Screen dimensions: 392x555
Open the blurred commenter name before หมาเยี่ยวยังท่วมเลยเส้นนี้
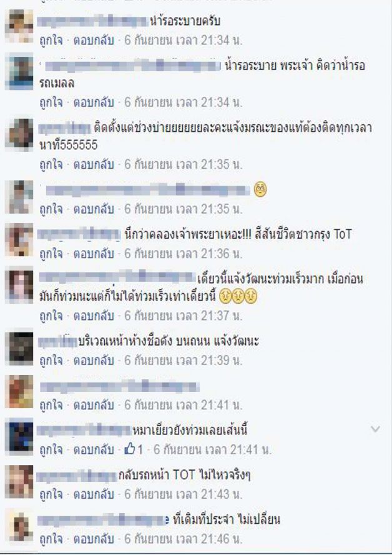coord(84,430)
